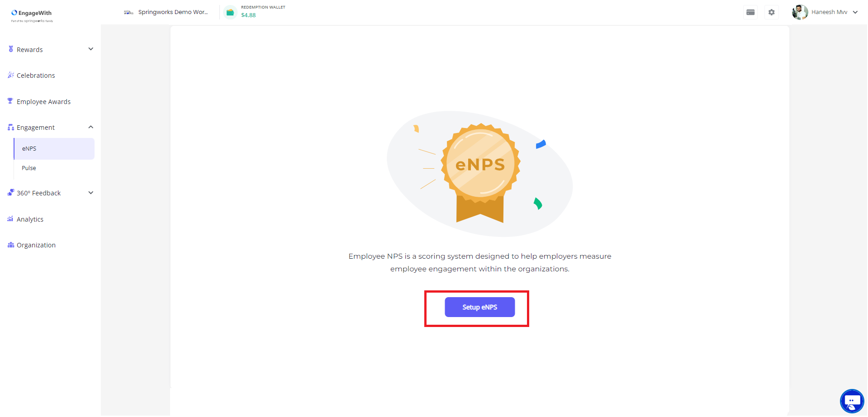
Task: Click the Employee Awards trophy icon
Action: [10, 101]
